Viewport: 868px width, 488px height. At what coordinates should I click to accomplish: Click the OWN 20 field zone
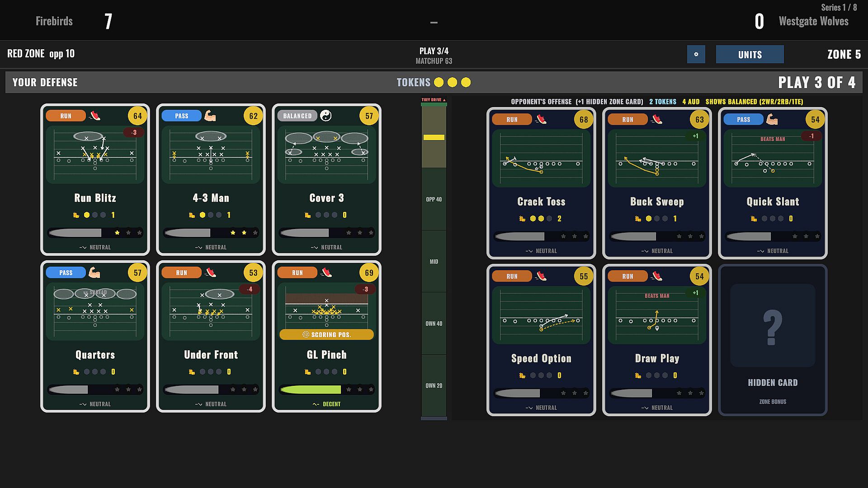434,385
